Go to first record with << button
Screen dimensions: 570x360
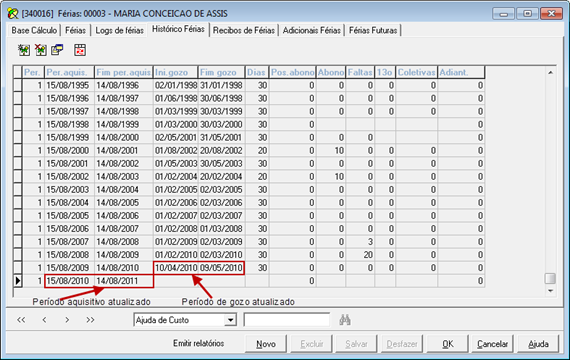21,320
